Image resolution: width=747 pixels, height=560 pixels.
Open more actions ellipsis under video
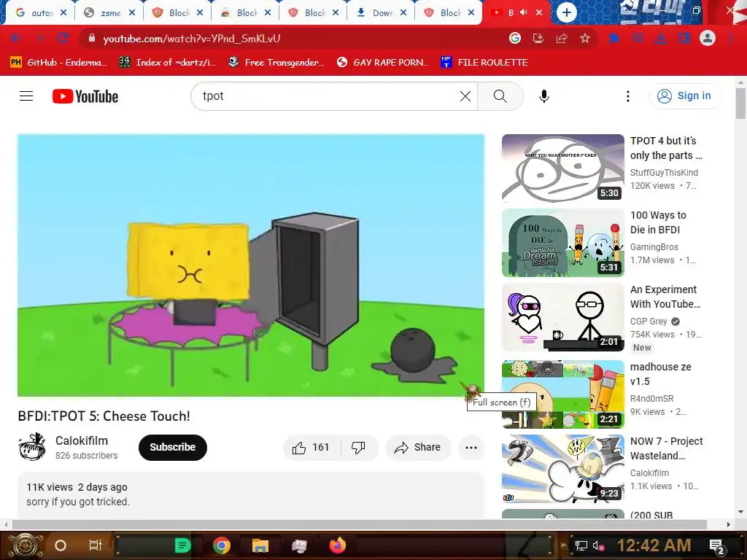pyautogui.click(x=471, y=447)
